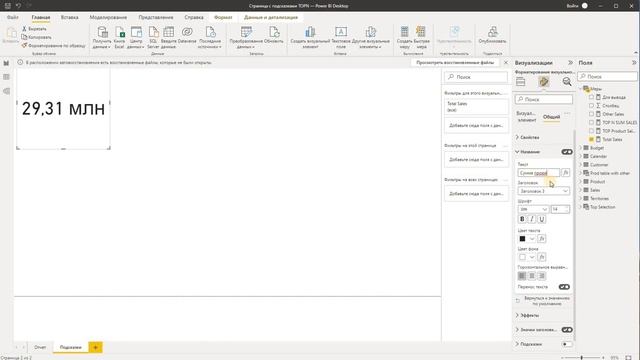Click the Cut (Вырезать) scissors icon

[x=24, y=29]
